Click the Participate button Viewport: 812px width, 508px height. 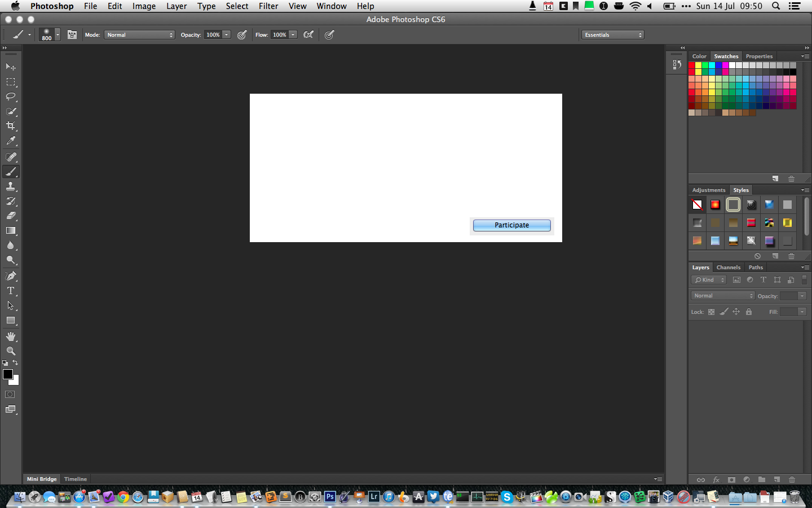coord(511,225)
